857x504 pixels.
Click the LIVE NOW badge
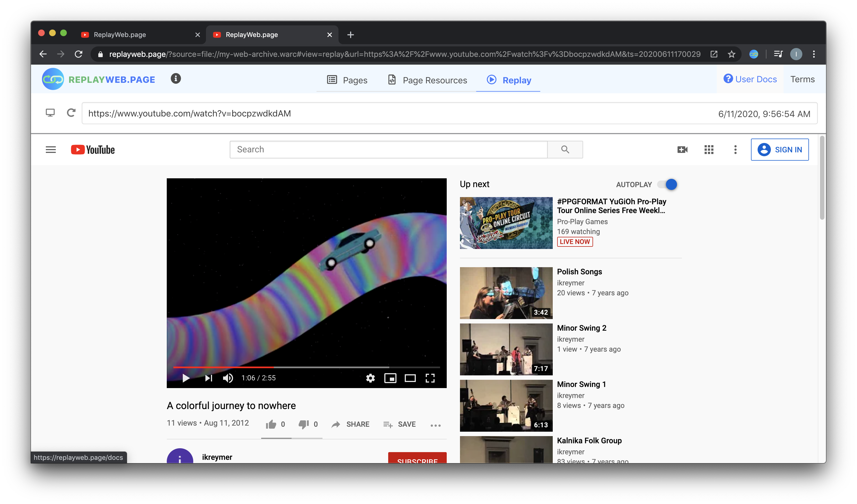575,242
